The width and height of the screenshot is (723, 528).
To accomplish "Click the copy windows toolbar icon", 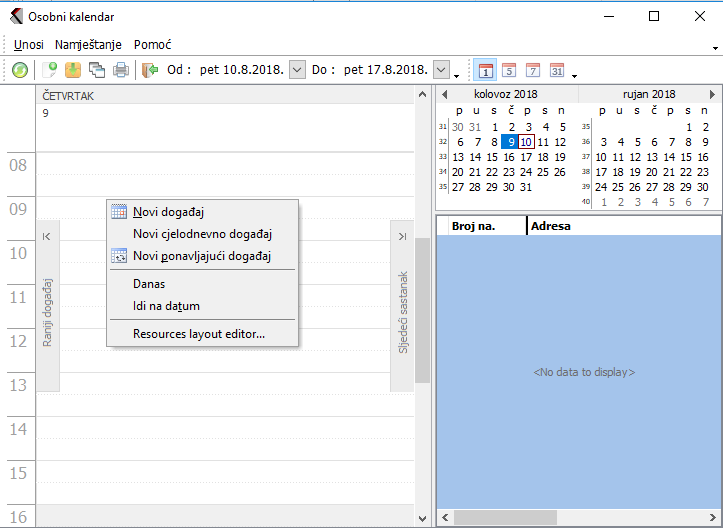I will click(x=97, y=70).
